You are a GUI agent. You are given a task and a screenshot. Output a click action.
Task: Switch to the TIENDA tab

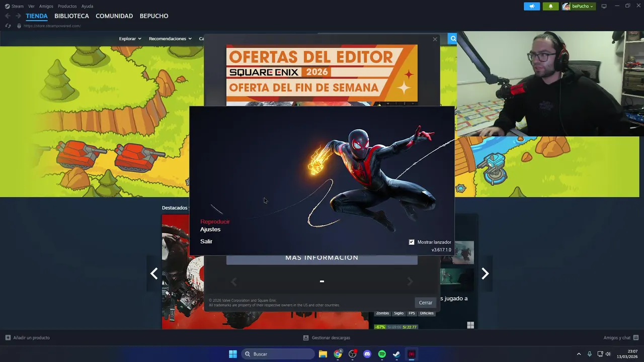pyautogui.click(x=37, y=16)
